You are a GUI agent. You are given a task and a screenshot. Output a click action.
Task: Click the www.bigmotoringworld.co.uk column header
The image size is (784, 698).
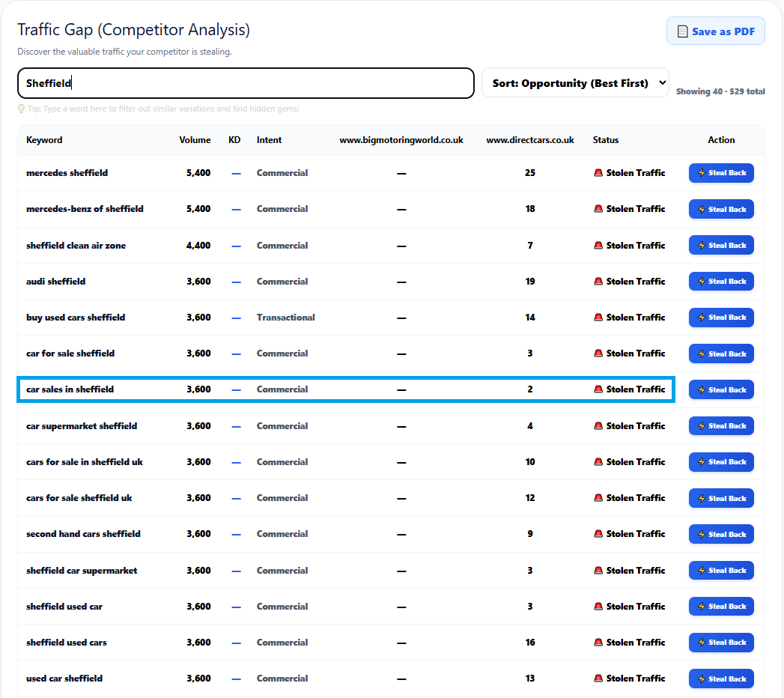pyautogui.click(x=401, y=140)
